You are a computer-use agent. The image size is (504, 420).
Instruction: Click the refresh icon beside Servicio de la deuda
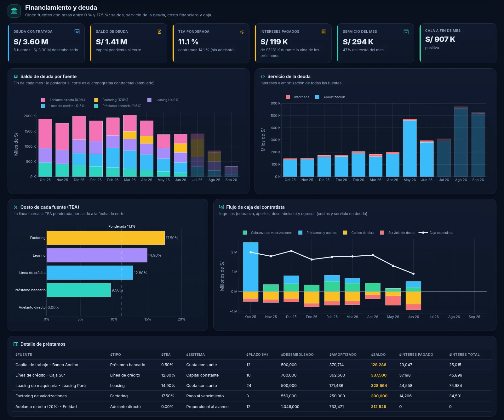[263, 77]
